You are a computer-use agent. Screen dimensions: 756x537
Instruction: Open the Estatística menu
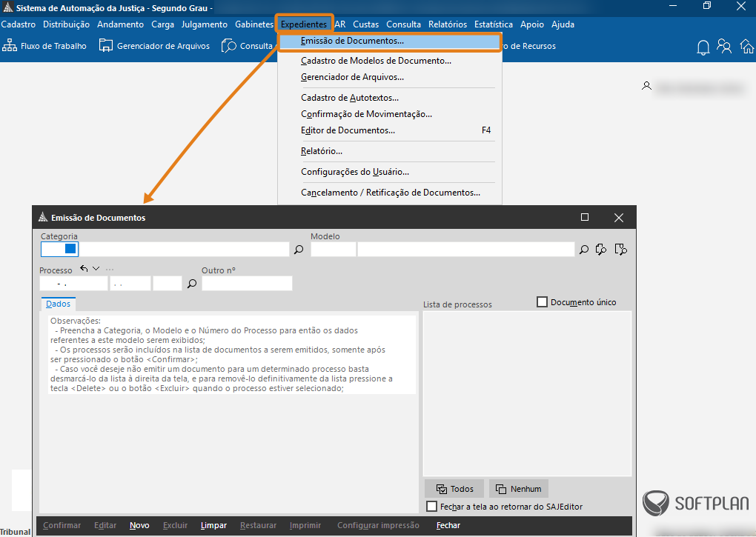coord(494,24)
